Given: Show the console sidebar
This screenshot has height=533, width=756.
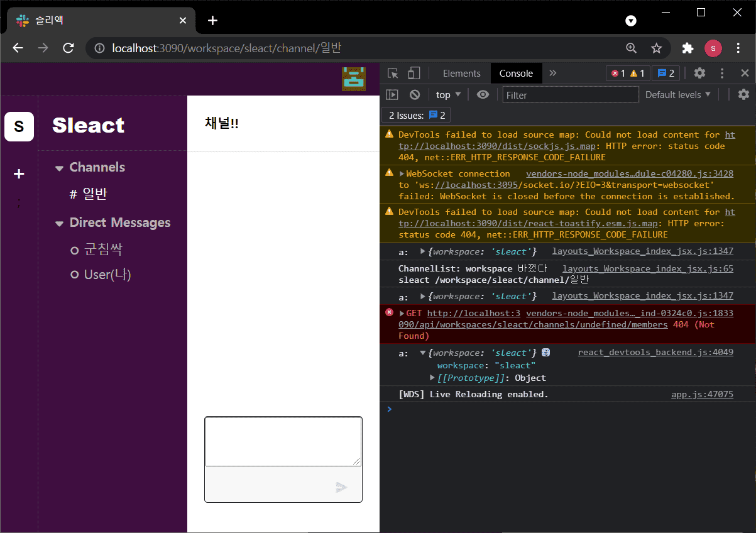Looking at the screenshot, I should [392, 95].
